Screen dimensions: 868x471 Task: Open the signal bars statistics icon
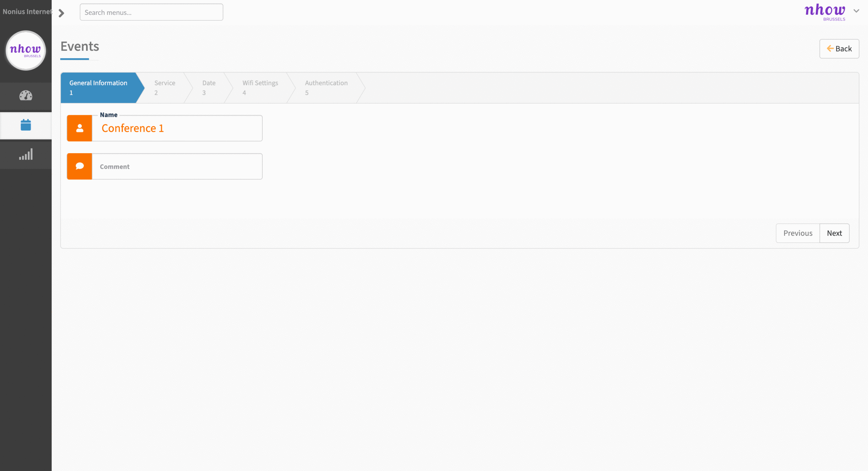pos(26,154)
